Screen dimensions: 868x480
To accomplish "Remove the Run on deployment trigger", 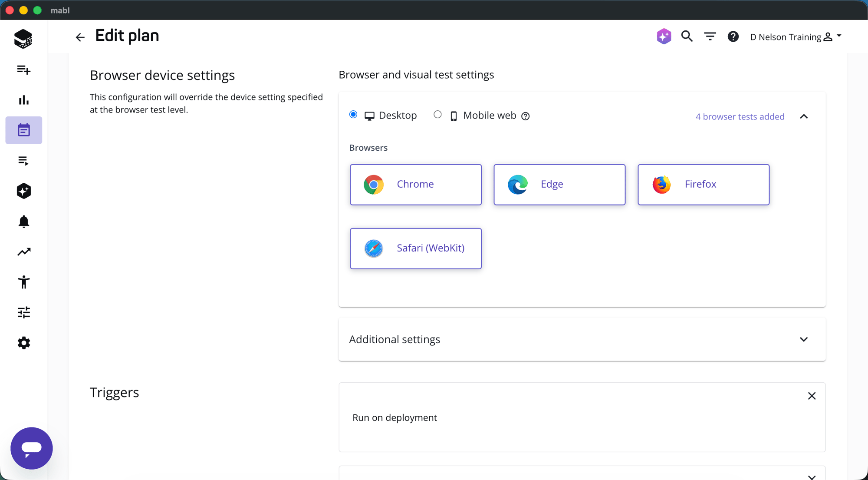I will pyautogui.click(x=812, y=396).
